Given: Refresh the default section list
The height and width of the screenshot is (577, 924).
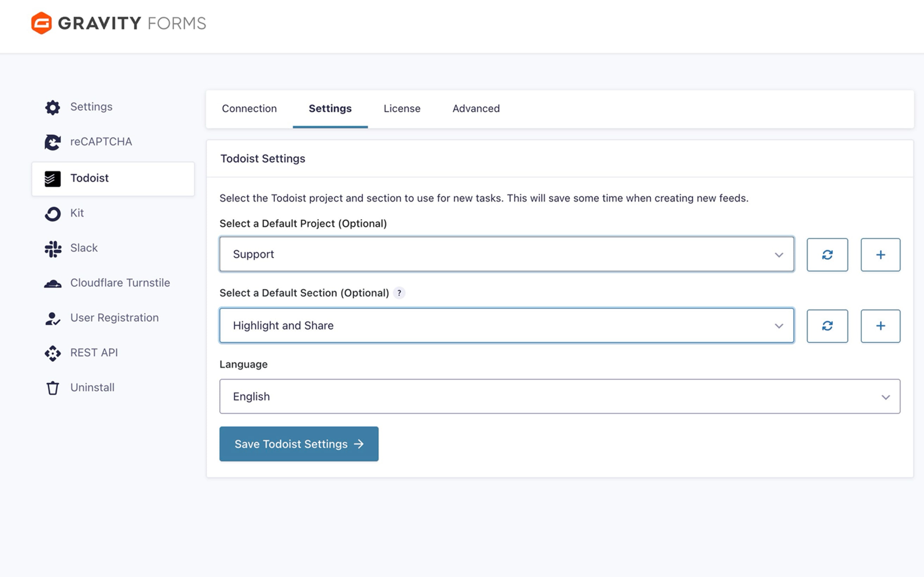Looking at the screenshot, I should (827, 326).
